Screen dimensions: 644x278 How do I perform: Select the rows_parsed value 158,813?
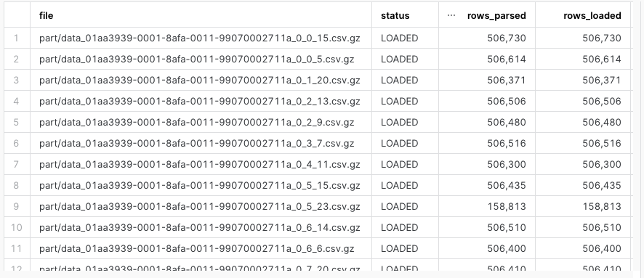[x=507, y=206]
